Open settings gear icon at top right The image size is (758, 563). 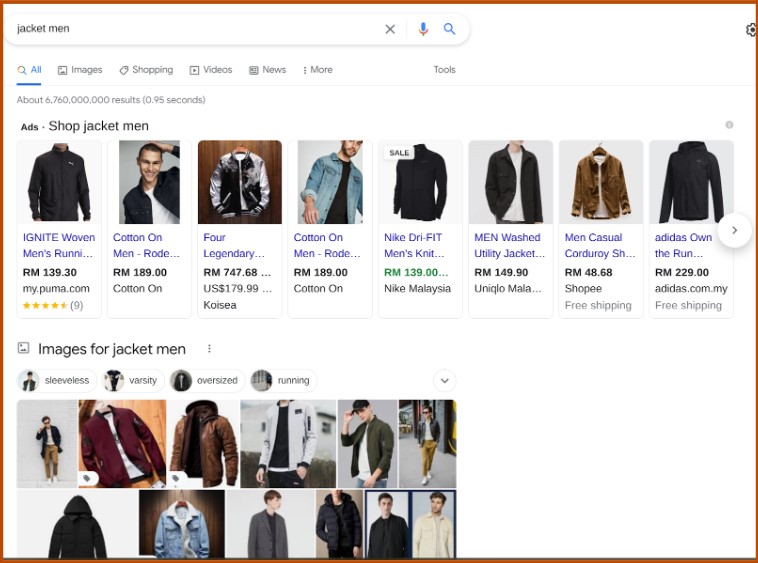click(751, 30)
